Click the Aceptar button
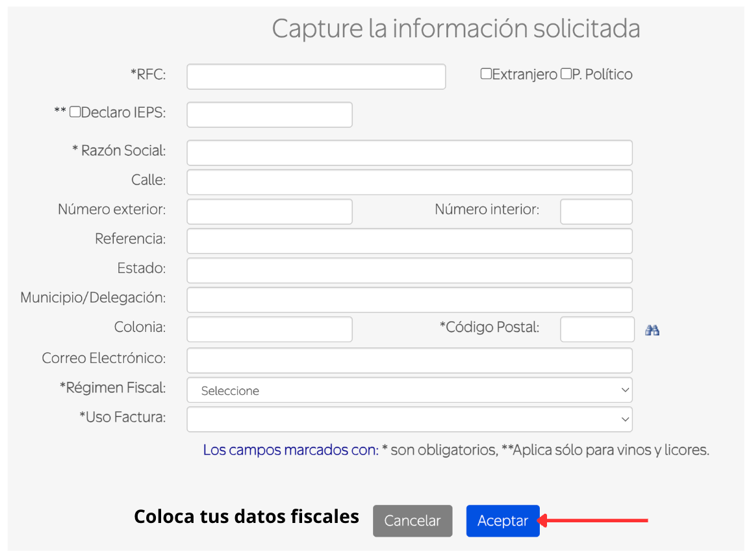 (x=503, y=520)
